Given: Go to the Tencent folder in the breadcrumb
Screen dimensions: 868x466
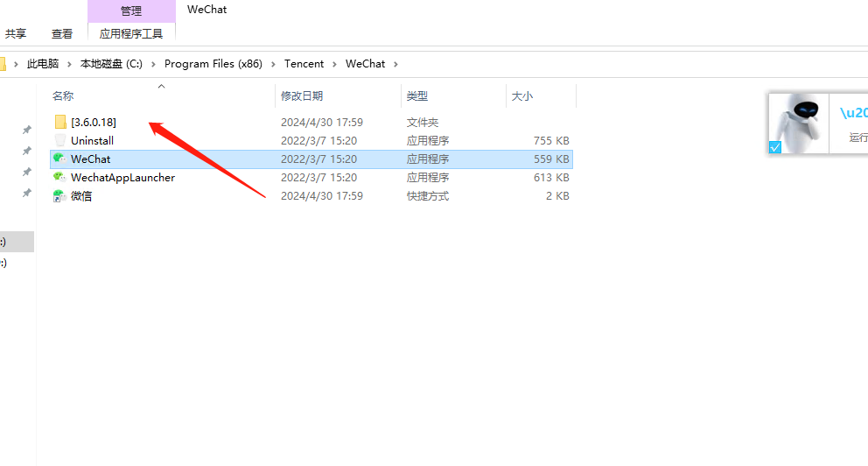Looking at the screenshot, I should click(304, 64).
